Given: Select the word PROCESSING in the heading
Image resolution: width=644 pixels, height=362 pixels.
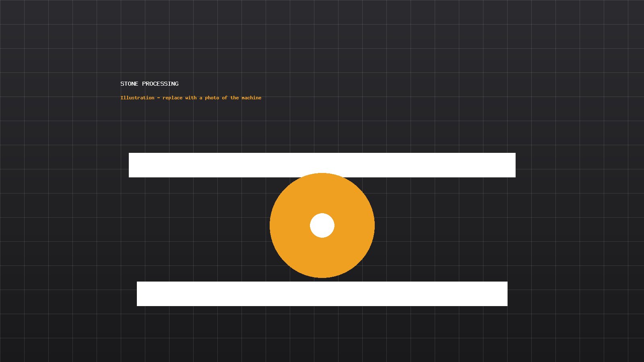Looking at the screenshot, I should point(160,84).
